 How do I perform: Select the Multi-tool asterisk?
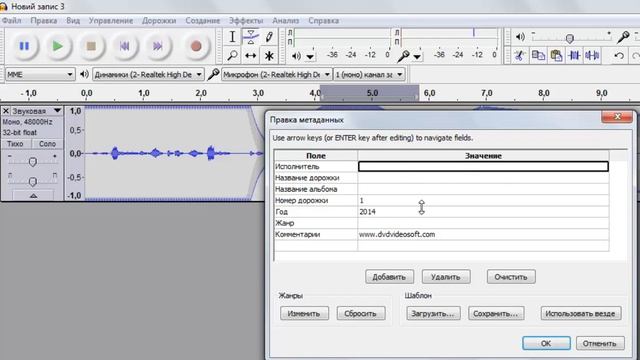click(x=269, y=55)
